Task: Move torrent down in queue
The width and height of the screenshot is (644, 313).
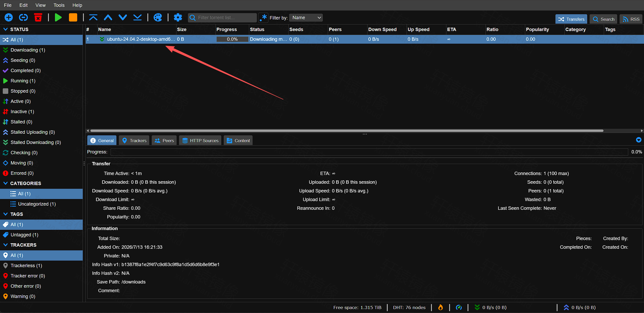Action: [123, 18]
